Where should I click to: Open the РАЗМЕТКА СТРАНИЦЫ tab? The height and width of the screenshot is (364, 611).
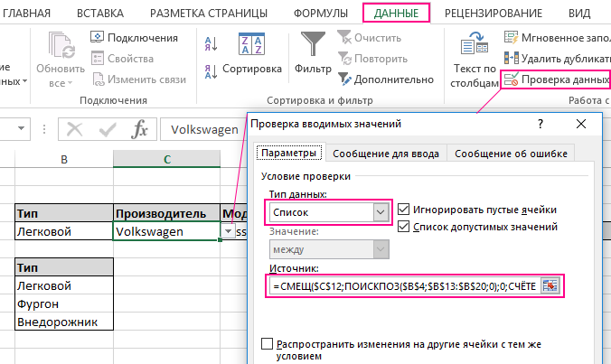click(x=209, y=14)
